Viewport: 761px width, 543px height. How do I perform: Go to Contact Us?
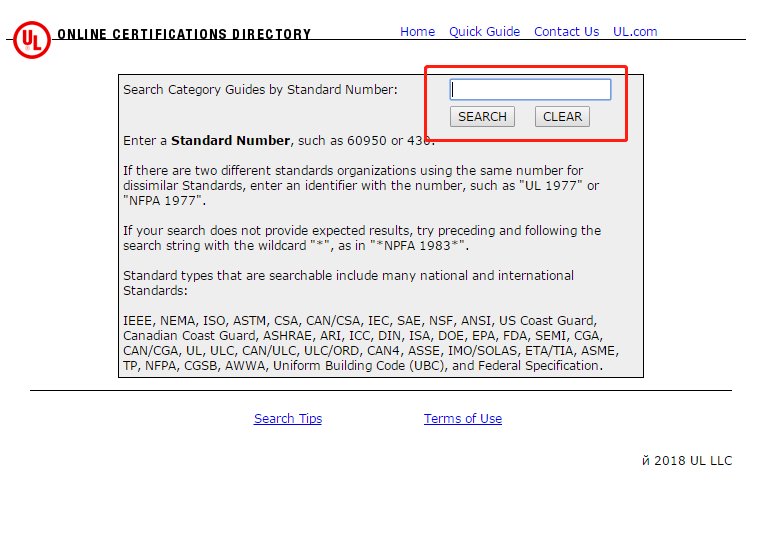click(x=566, y=32)
